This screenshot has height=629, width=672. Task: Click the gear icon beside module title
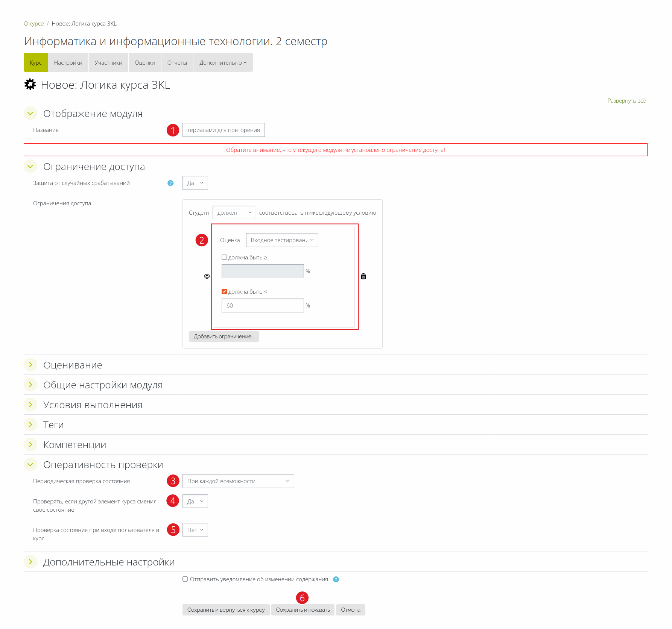coord(30,85)
